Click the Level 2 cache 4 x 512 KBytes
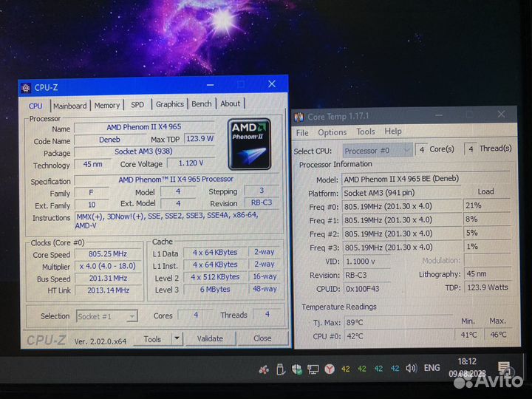Viewport: 532px width, 399px height. [215, 277]
